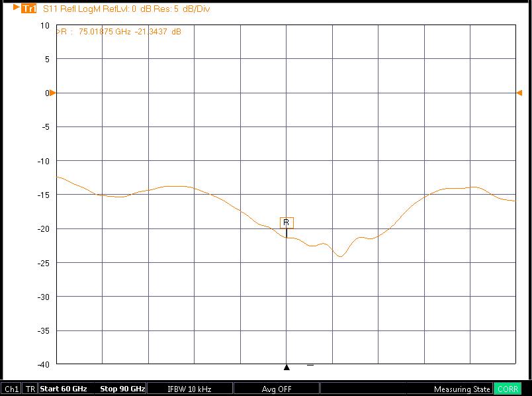Screen dimensions: 532x396
Task: Click the active trace arrow beside Tr1
Action: click(x=17, y=7)
